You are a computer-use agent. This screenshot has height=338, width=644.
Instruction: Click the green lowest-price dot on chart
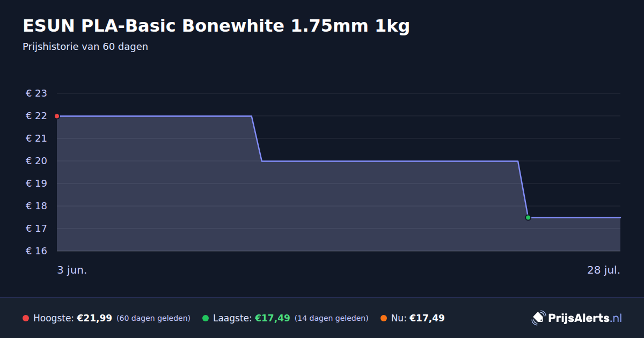click(x=528, y=217)
